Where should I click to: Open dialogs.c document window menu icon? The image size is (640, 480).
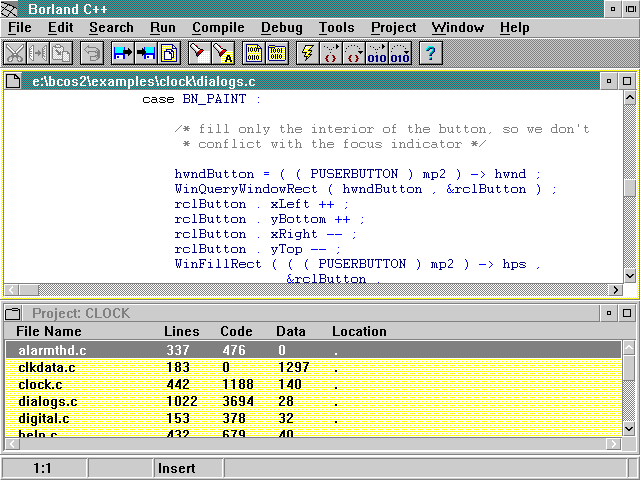coord(13,81)
